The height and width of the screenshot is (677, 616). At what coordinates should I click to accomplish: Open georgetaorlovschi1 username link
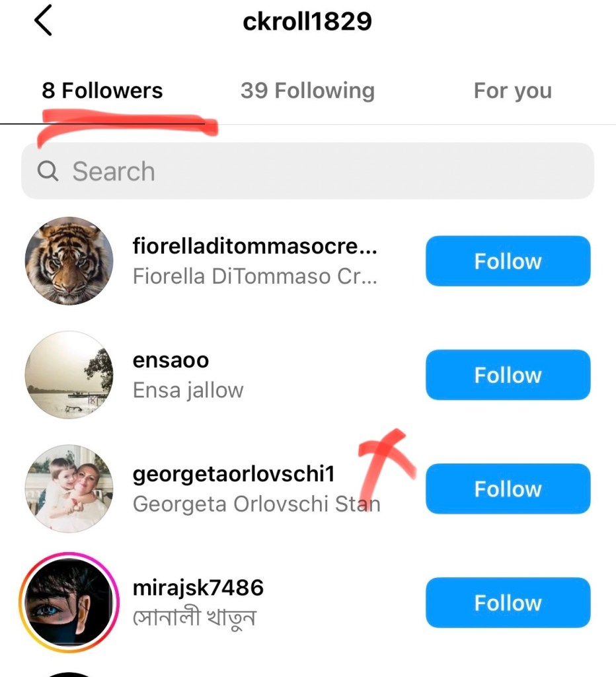pos(233,474)
